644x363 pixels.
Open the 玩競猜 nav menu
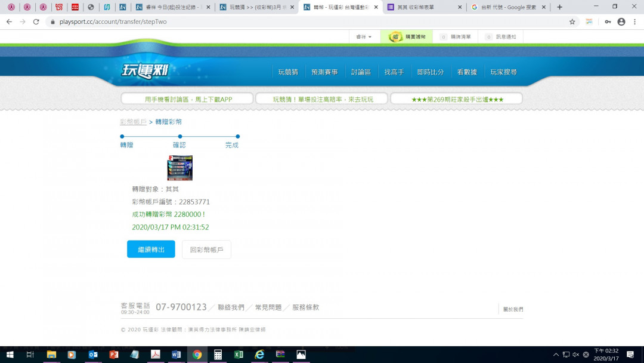pyautogui.click(x=288, y=72)
